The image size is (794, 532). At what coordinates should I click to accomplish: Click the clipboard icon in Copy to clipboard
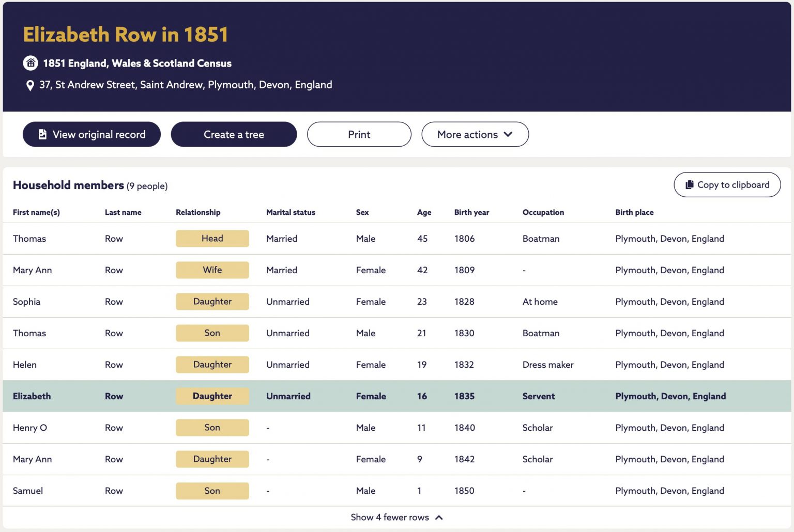[689, 185]
